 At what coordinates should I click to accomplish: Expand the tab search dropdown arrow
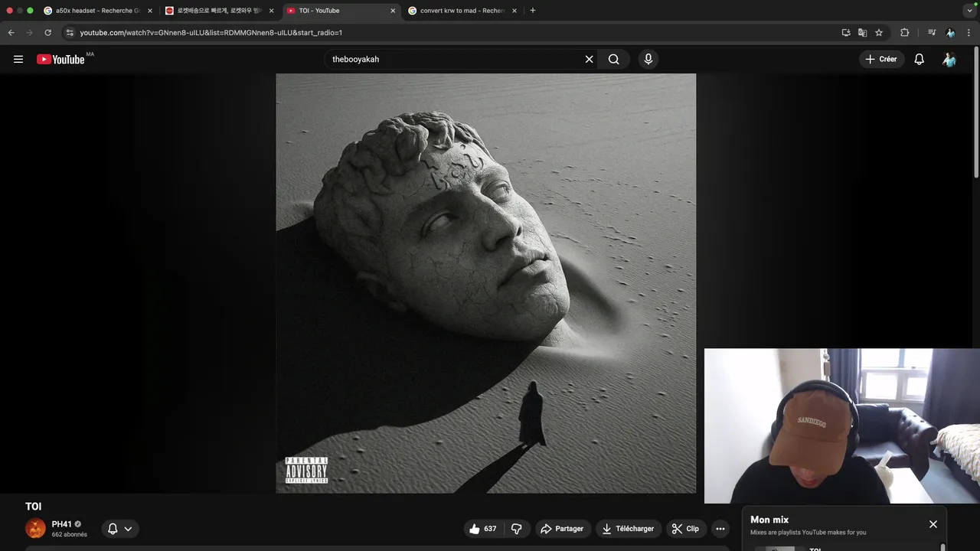coord(969,11)
